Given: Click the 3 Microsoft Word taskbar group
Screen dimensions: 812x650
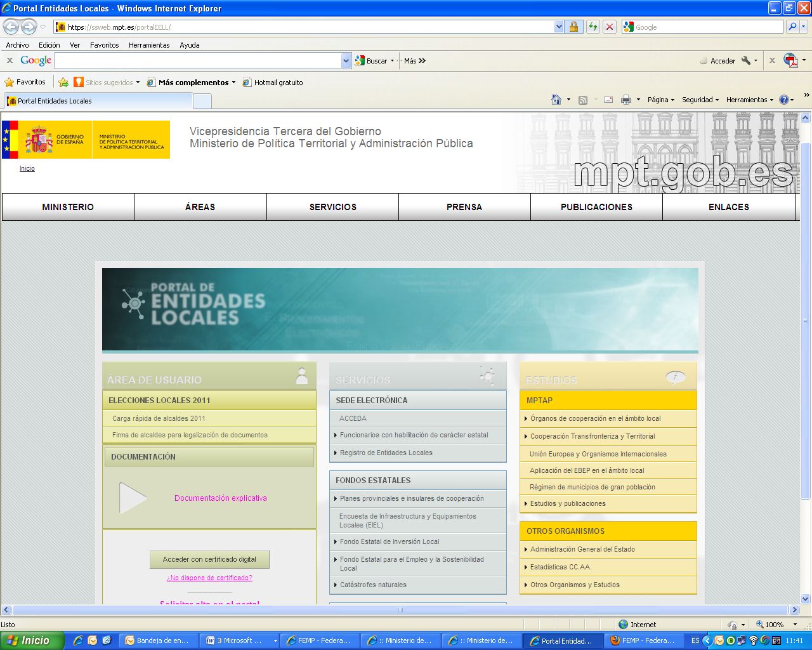Looking at the screenshot, I should pos(240,640).
